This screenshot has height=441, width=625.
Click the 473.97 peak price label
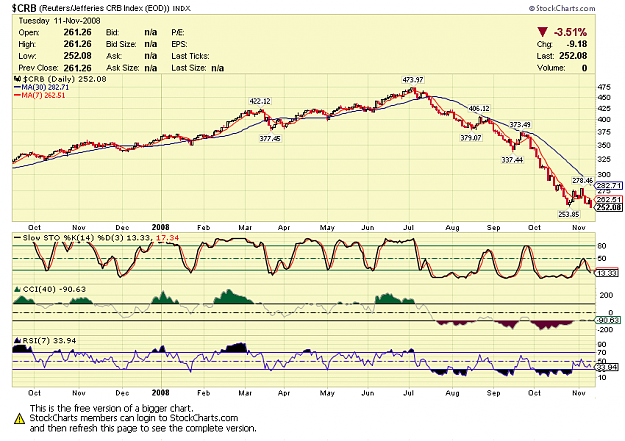(413, 80)
